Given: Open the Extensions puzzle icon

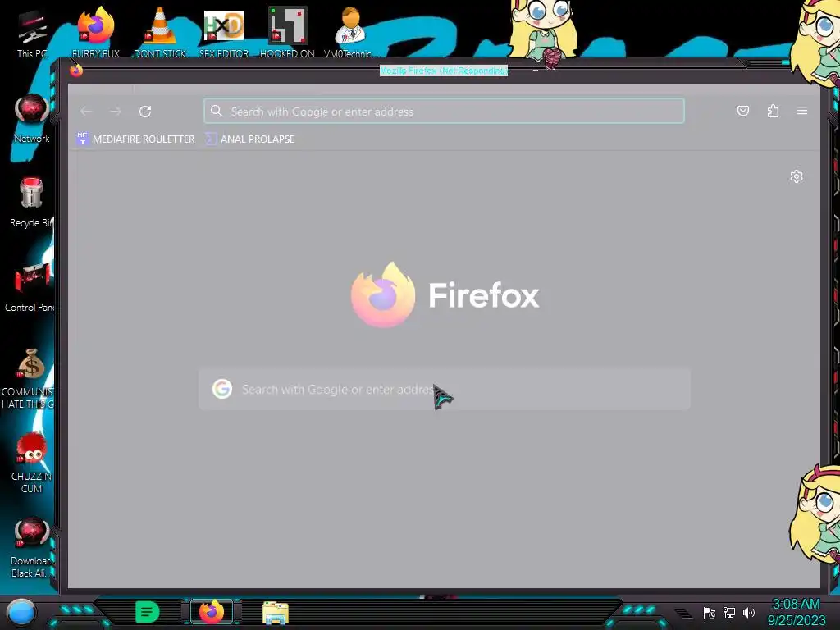Looking at the screenshot, I should (773, 111).
